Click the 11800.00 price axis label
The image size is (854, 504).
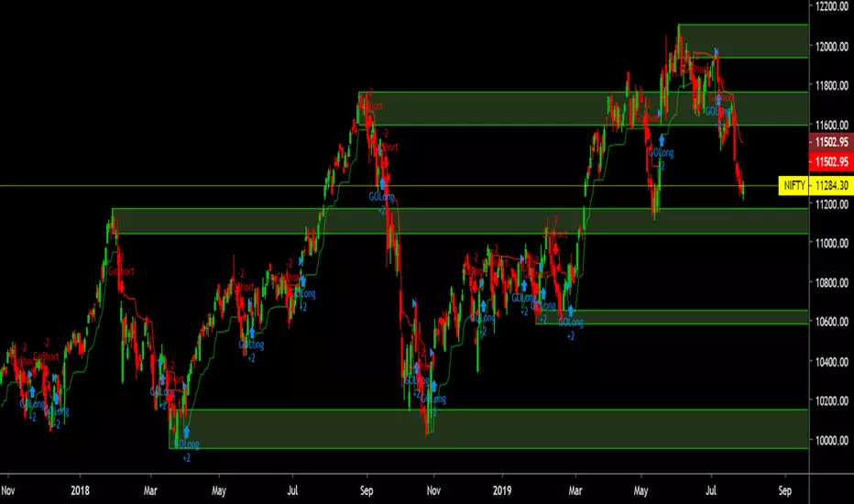(x=832, y=85)
